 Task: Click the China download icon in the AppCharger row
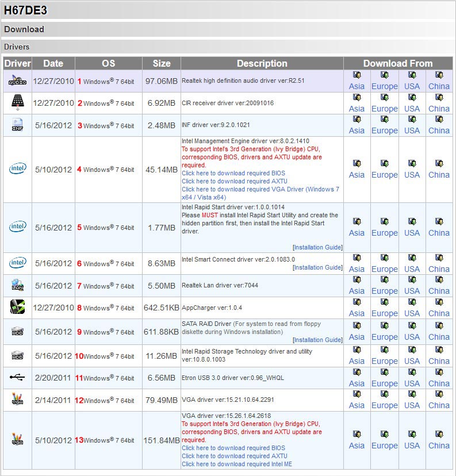point(439,302)
